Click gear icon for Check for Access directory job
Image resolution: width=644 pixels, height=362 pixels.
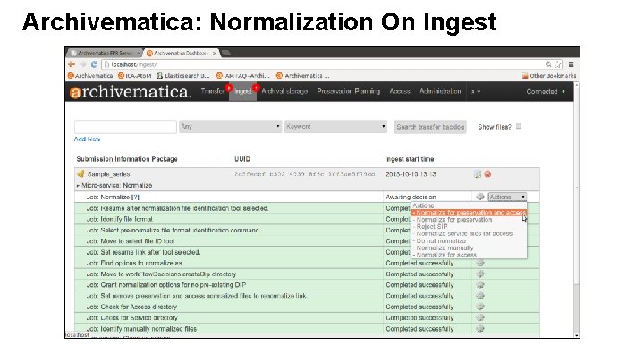pyautogui.click(x=480, y=307)
